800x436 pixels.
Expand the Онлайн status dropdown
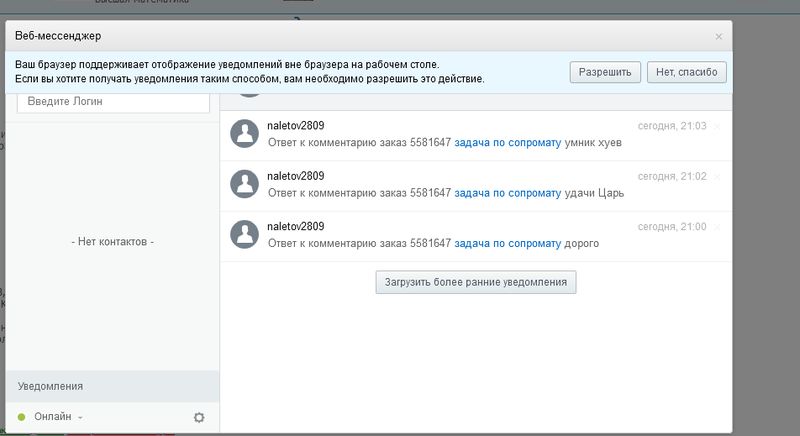pyautogui.click(x=58, y=417)
